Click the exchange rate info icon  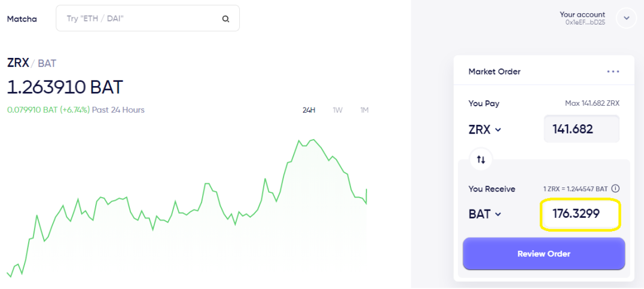tap(615, 189)
